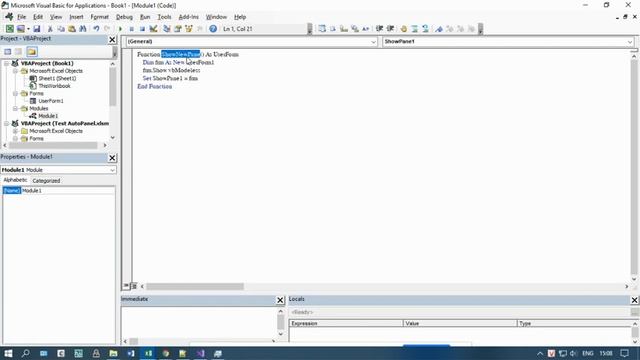Open the Window menu
Image resolution: width=640 pixels, height=360 pixels.
[216, 17]
